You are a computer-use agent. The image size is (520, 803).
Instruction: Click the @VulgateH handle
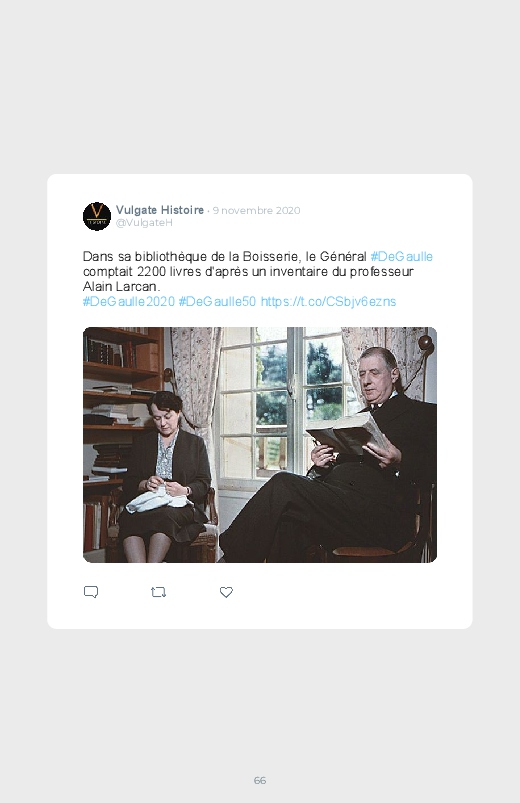click(144, 223)
